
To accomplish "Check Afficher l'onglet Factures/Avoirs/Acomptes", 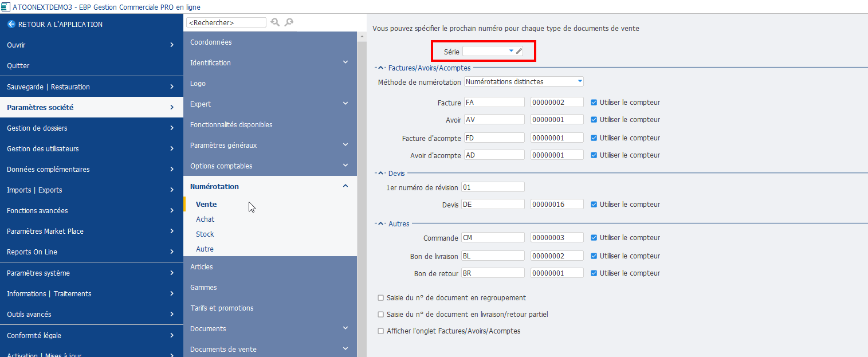I will [381, 331].
